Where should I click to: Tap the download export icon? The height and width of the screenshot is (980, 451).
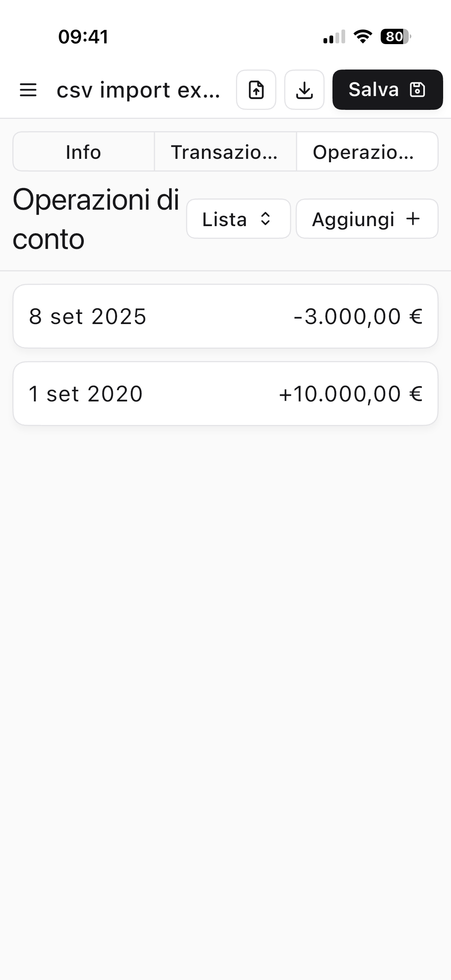tap(304, 90)
